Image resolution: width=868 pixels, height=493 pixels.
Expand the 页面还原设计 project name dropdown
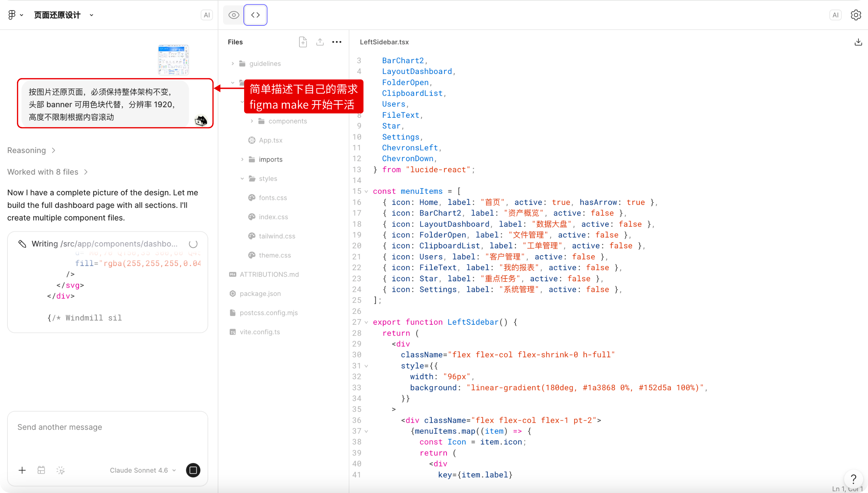92,15
